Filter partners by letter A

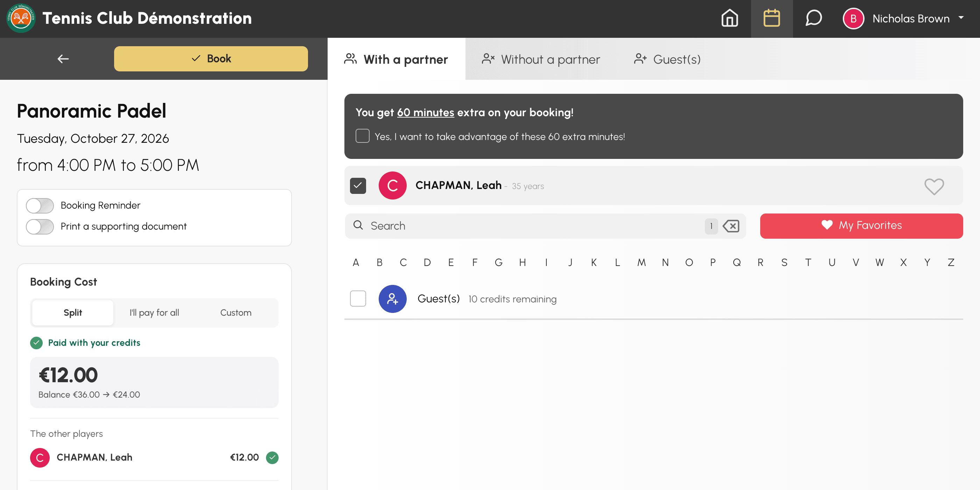355,262
